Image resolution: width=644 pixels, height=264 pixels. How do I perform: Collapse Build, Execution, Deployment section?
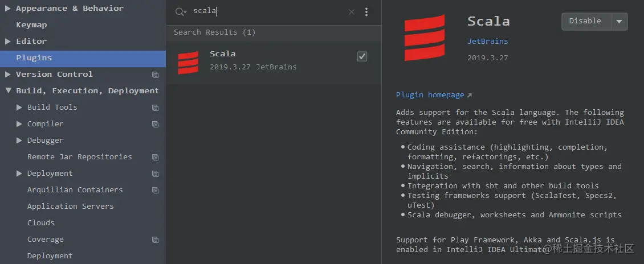(8, 91)
